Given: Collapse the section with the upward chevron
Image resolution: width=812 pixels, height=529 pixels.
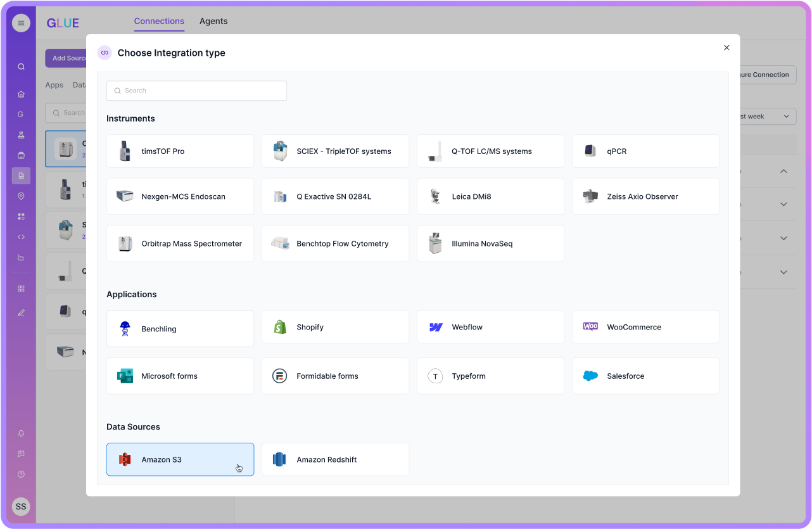Looking at the screenshot, I should coord(783,171).
